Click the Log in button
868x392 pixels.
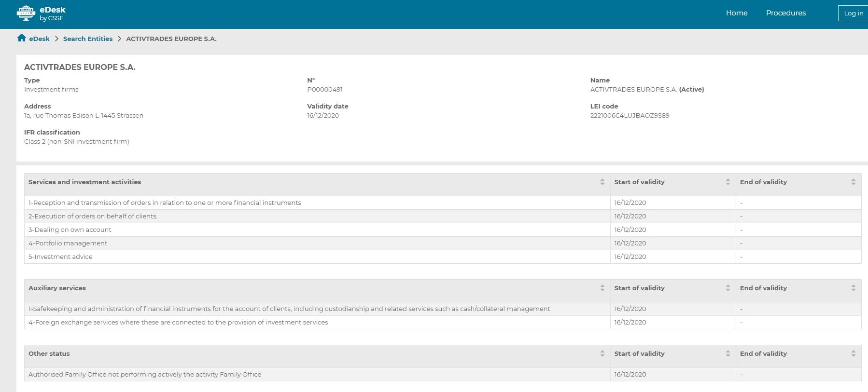853,13
